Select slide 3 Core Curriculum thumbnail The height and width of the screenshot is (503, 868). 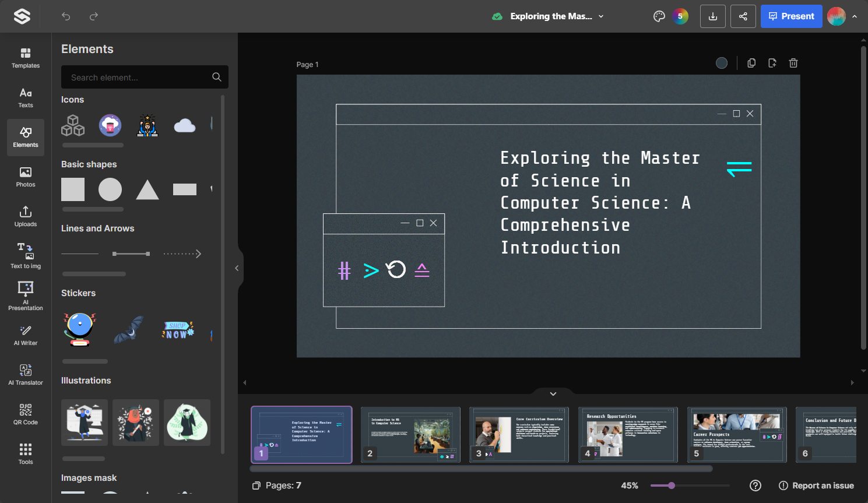tap(519, 435)
